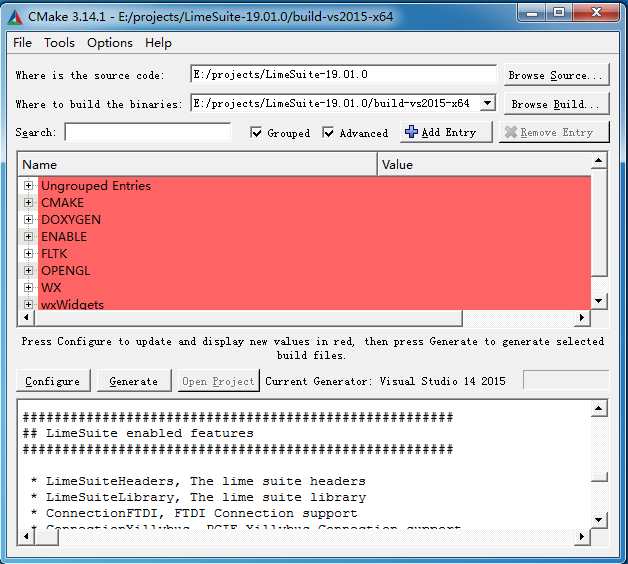Maximize the CMake window

(x=559, y=13)
